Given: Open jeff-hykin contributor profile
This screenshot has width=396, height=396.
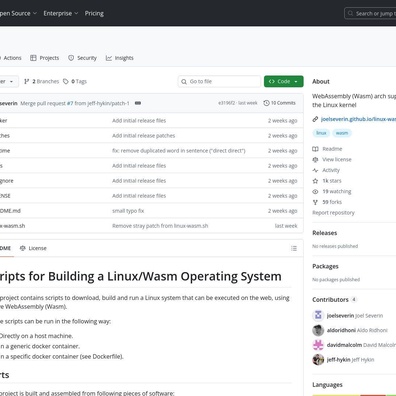Looking at the screenshot, I should pyautogui.click(x=338, y=360).
